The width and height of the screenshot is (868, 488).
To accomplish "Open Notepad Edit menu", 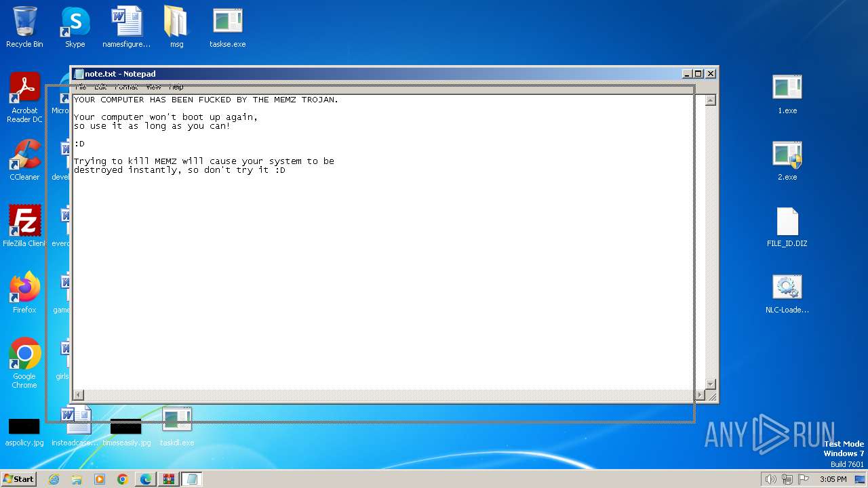I will tap(100, 87).
